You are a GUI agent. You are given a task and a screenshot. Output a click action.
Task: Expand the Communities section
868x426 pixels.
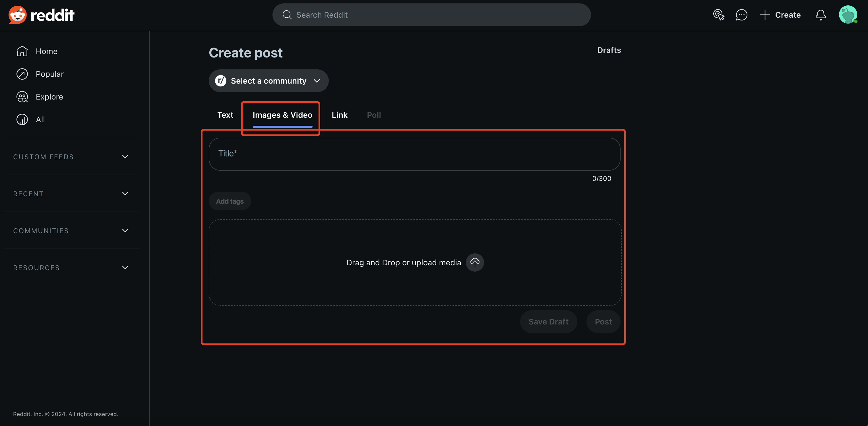pyautogui.click(x=125, y=231)
